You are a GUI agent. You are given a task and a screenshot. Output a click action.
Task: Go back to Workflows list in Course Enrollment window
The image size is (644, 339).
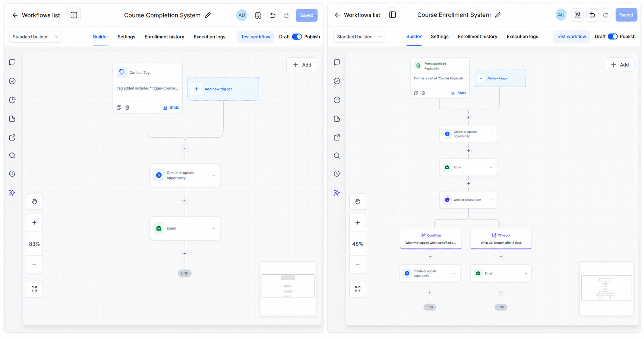click(x=357, y=15)
